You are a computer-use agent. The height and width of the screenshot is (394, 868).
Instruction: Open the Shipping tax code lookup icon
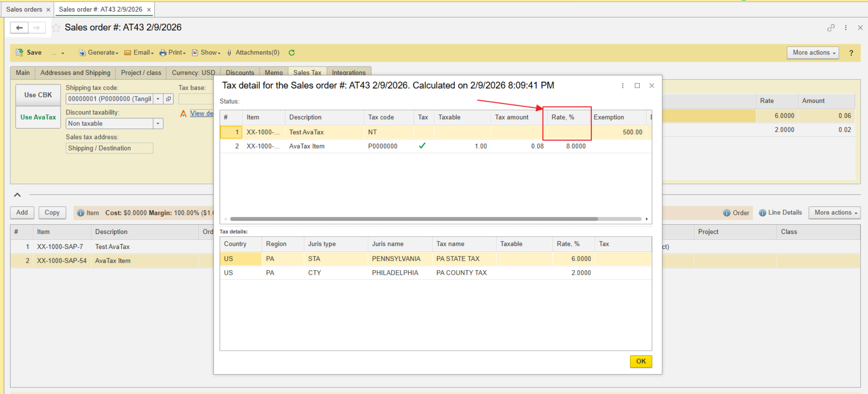(168, 99)
